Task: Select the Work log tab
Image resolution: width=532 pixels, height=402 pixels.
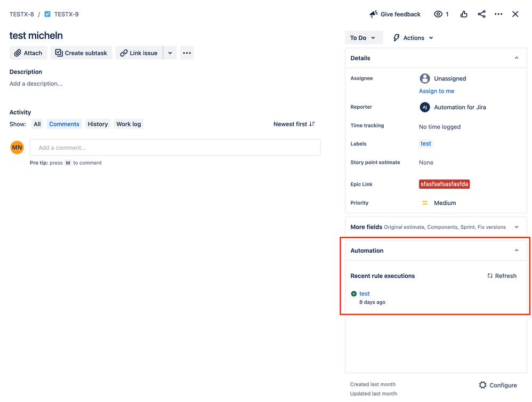Action: click(x=128, y=124)
